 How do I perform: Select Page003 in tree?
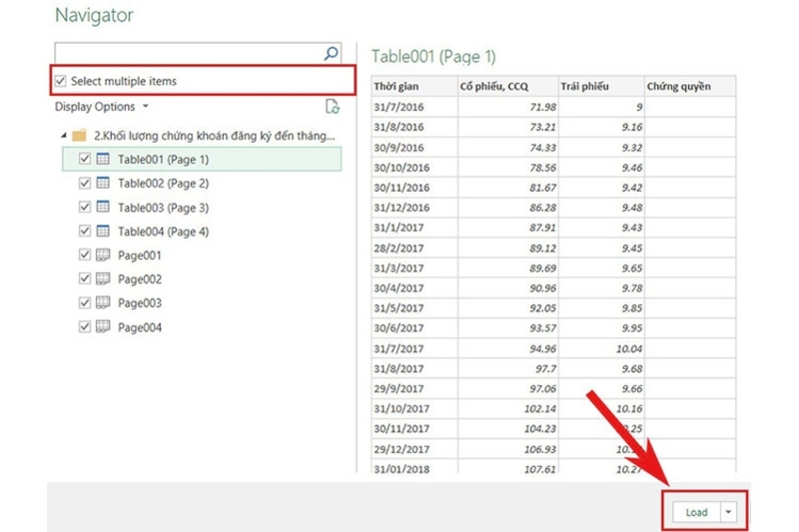click(x=140, y=303)
